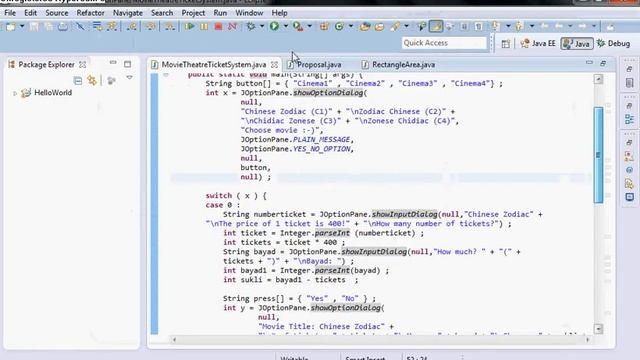Select the Java perspective button
Screen dimensions: 640x360
[577, 44]
